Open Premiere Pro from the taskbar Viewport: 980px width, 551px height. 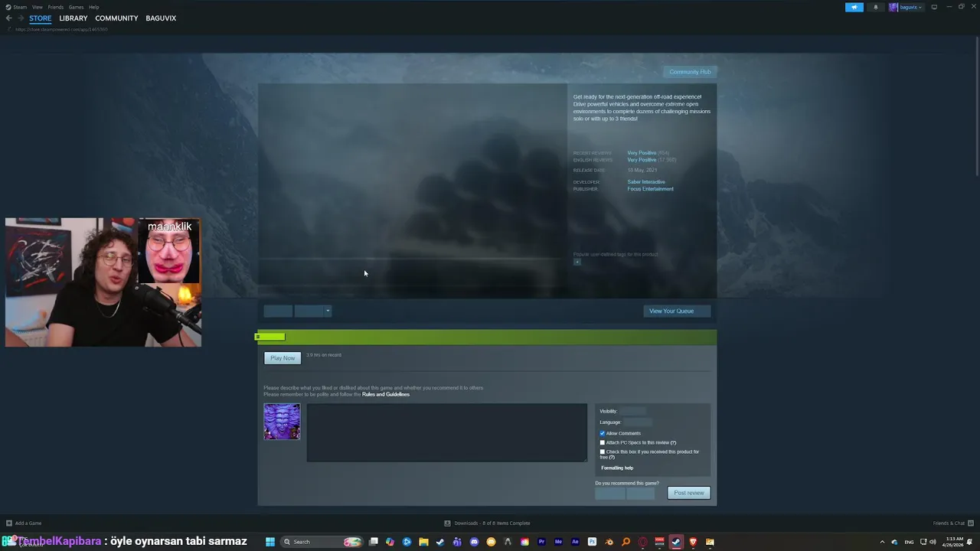541,542
